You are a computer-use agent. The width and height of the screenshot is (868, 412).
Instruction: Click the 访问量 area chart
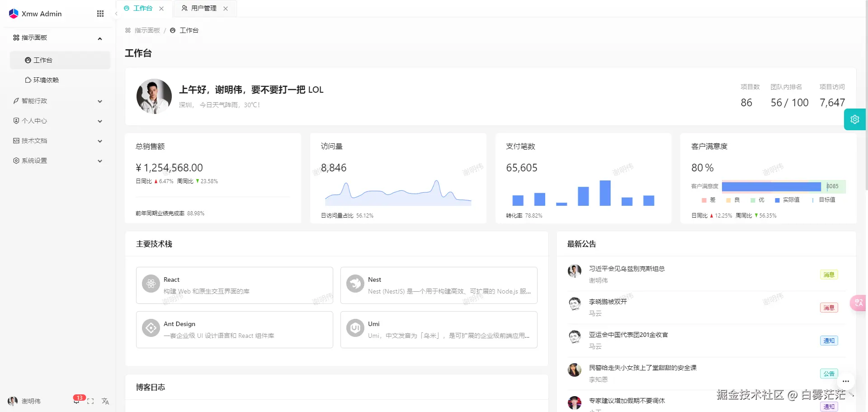click(398, 193)
